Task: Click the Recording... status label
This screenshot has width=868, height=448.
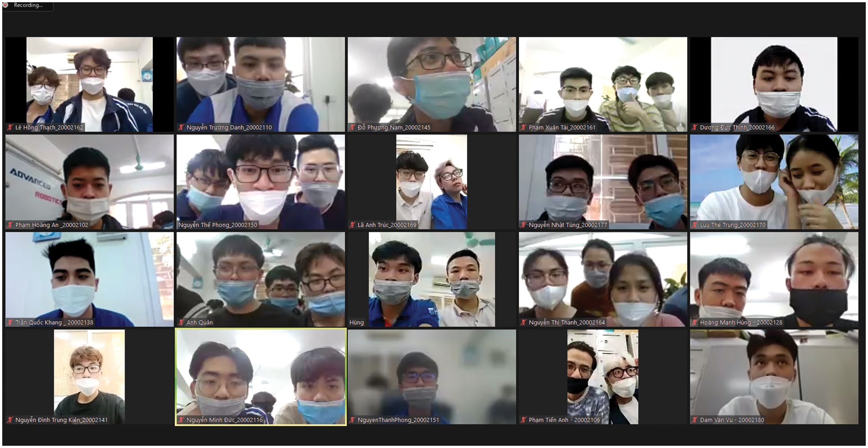Action: click(28, 5)
